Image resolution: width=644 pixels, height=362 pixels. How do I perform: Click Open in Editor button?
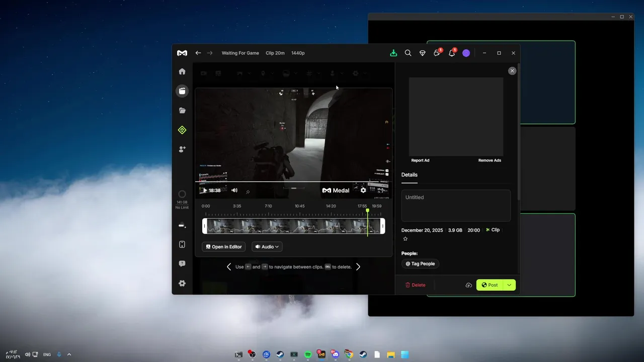click(224, 247)
